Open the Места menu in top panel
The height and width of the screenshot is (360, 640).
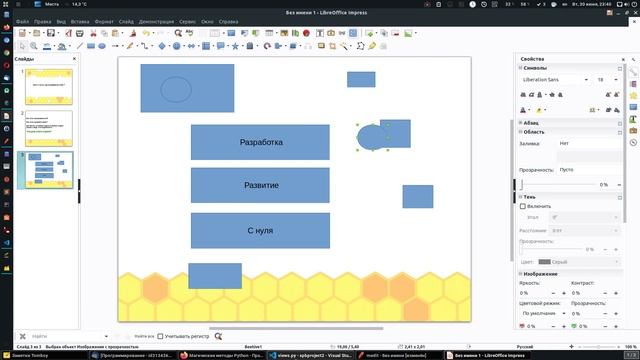click(52, 4)
